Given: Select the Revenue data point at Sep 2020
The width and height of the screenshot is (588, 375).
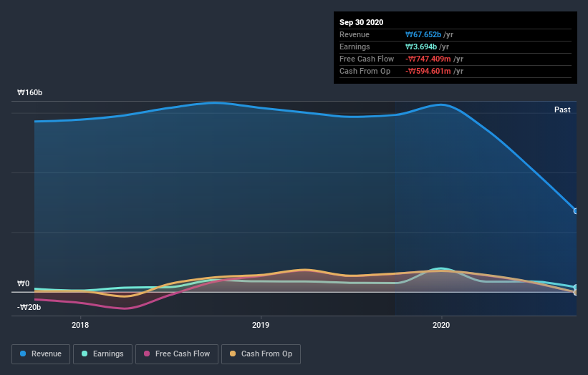Looking at the screenshot, I should click(x=576, y=211).
